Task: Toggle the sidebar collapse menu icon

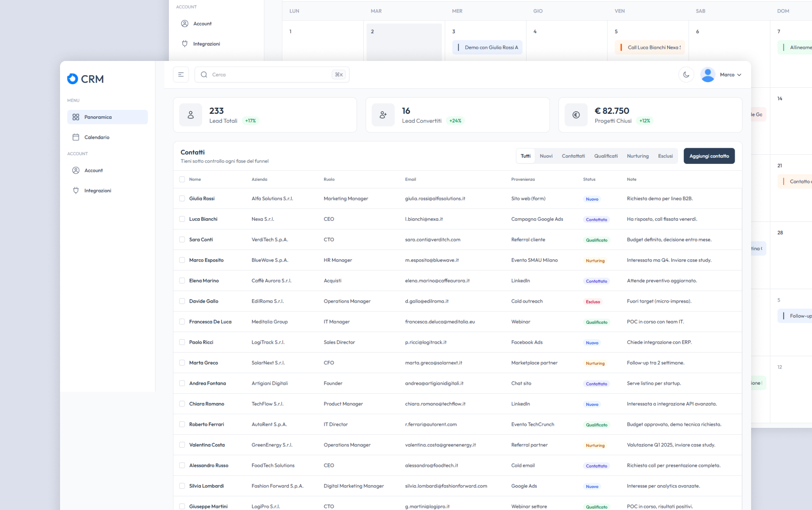Action: pos(181,75)
